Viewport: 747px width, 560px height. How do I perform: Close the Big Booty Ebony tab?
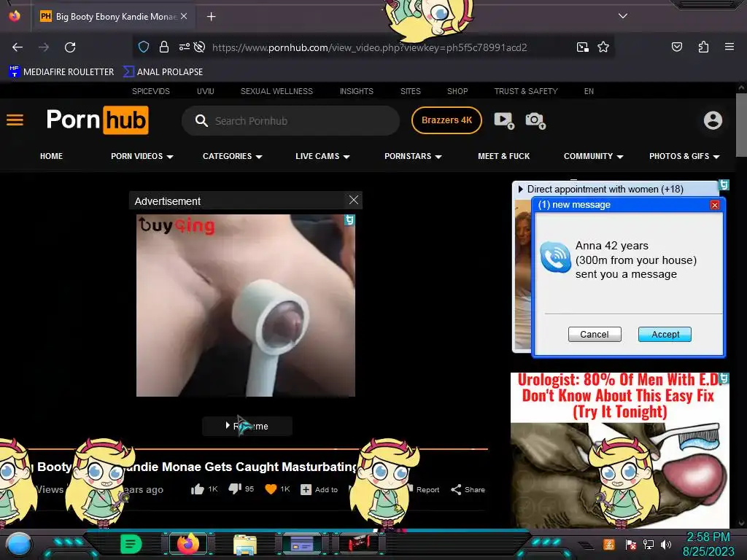[184, 16]
